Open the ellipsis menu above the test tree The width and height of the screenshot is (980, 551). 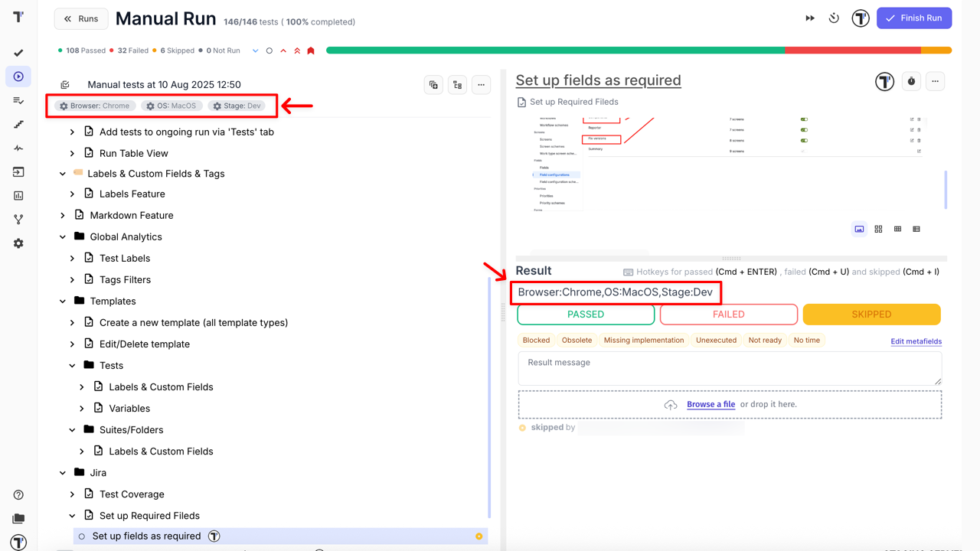481,84
